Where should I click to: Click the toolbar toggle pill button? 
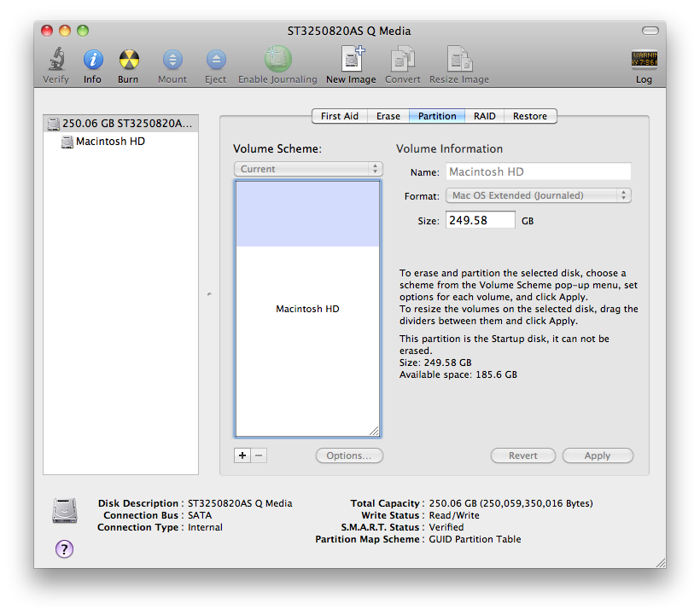pyautogui.click(x=650, y=31)
